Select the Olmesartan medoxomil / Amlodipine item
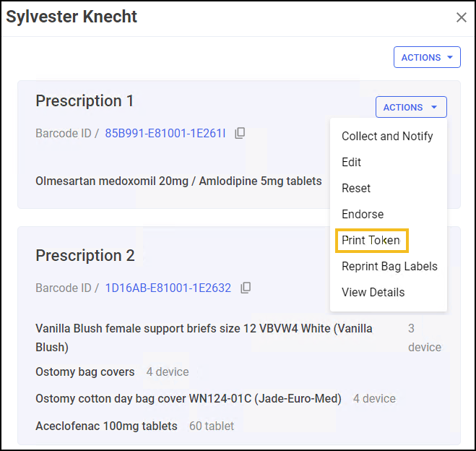 pos(178,181)
